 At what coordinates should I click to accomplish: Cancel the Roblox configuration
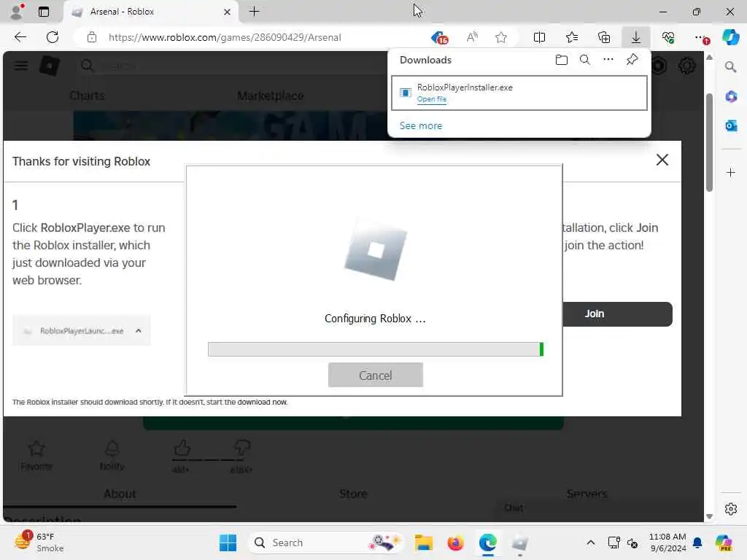[x=376, y=376]
